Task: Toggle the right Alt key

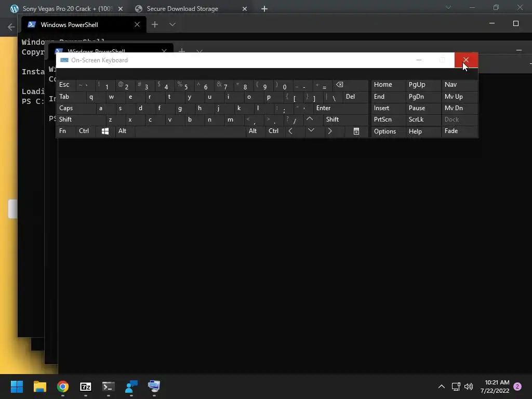Action: (256, 131)
